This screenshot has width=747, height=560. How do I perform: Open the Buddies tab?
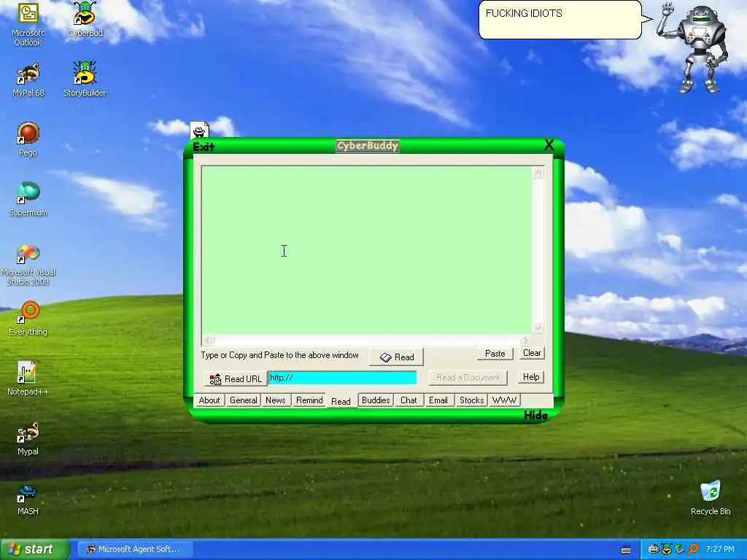pyautogui.click(x=376, y=400)
